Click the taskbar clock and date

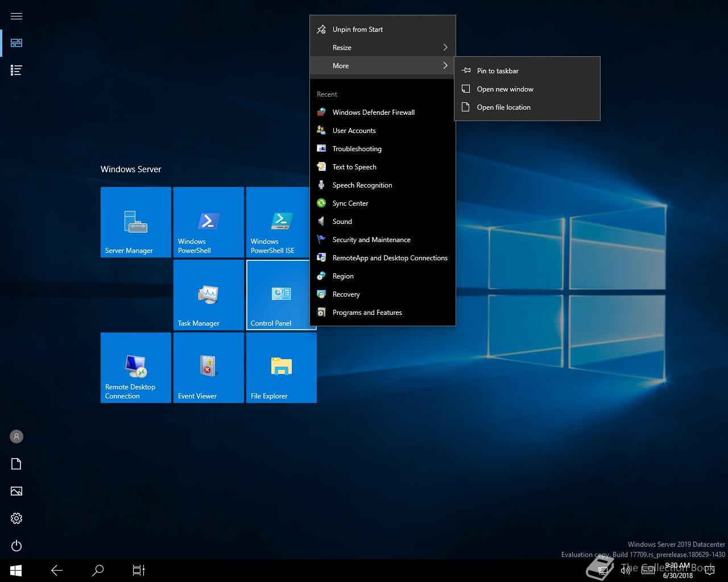point(677,571)
